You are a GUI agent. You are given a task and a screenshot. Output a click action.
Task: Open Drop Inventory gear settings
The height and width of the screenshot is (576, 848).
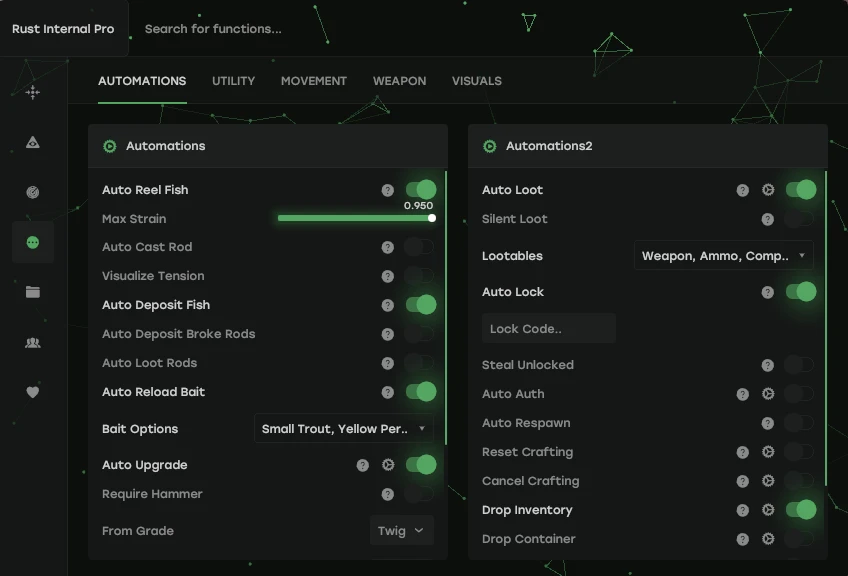tap(768, 509)
